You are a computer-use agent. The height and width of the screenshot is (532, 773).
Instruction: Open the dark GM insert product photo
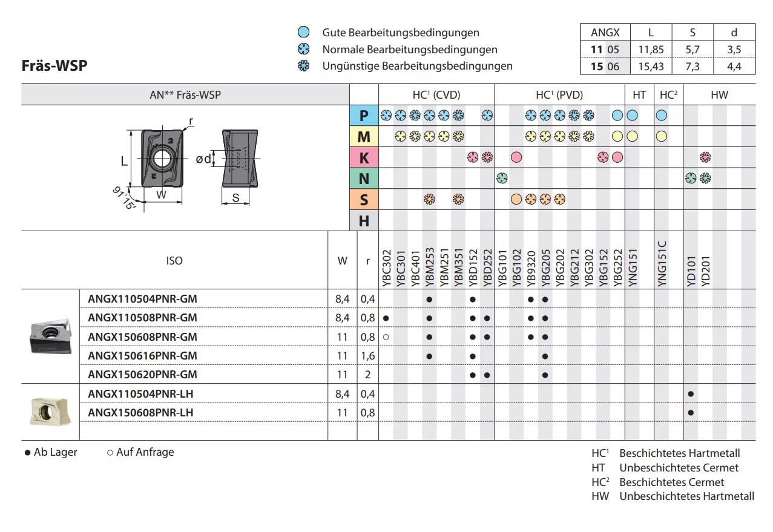coord(50,337)
